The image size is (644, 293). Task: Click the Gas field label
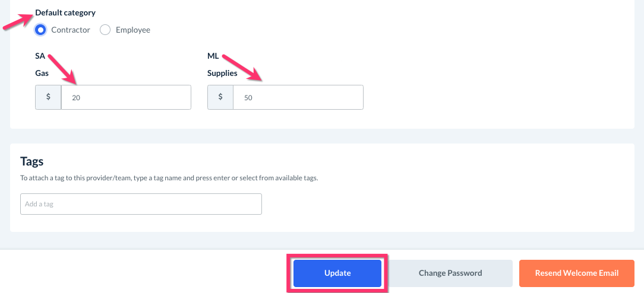(42, 74)
